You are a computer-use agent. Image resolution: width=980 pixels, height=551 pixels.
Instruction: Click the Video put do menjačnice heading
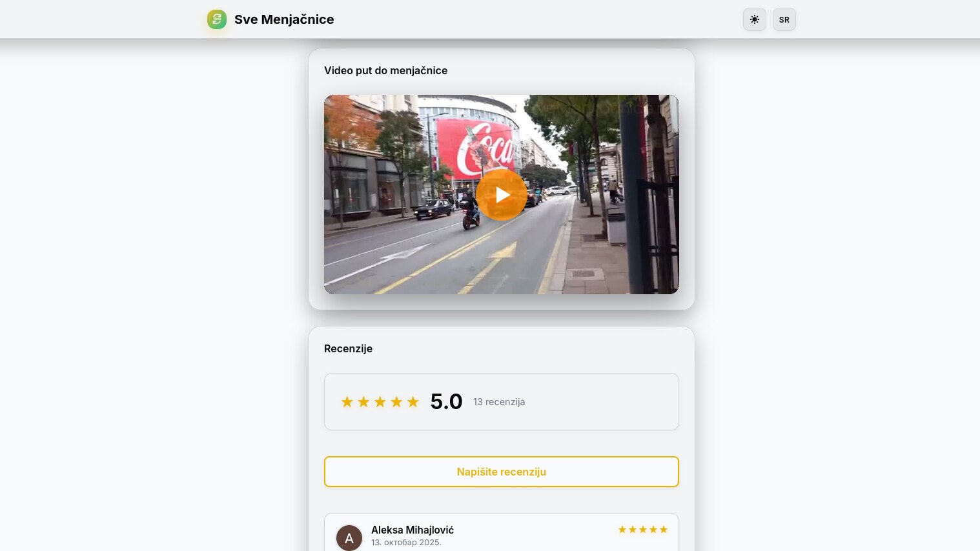[386, 70]
